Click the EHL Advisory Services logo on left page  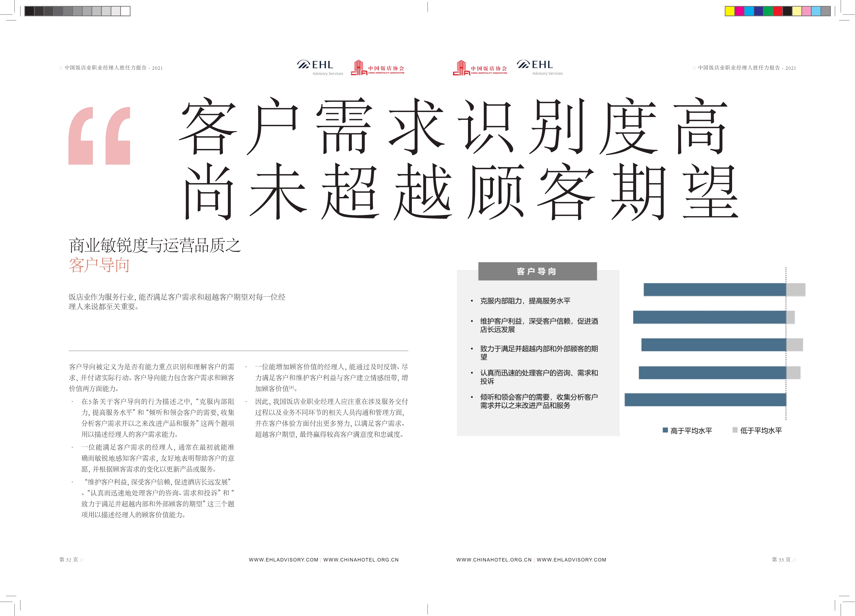point(320,68)
